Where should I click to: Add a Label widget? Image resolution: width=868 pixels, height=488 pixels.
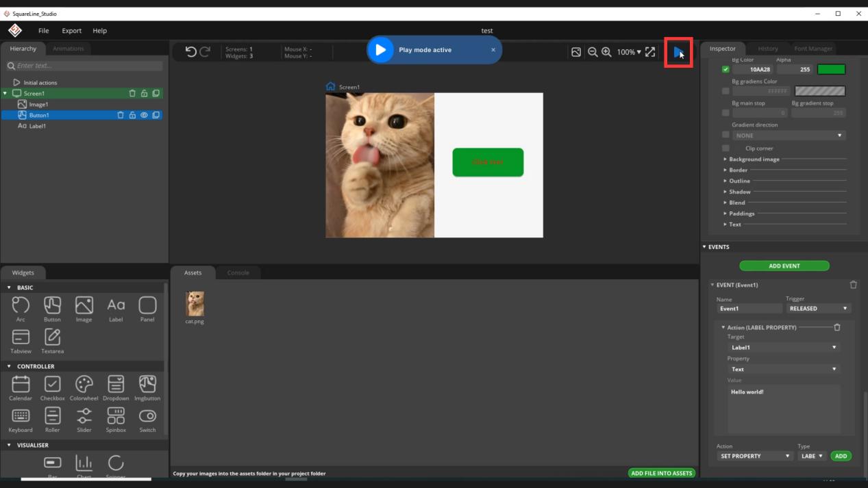[x=116, y=309]
